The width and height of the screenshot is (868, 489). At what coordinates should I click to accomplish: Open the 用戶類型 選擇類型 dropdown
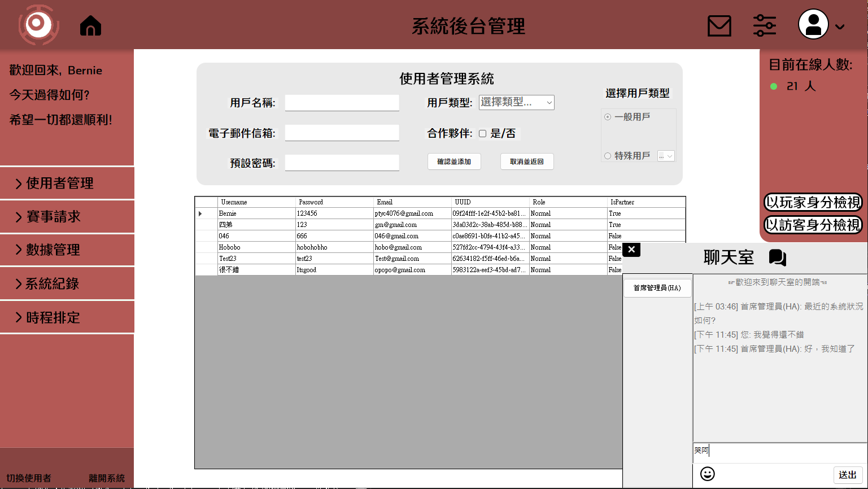tap(516, 102)
